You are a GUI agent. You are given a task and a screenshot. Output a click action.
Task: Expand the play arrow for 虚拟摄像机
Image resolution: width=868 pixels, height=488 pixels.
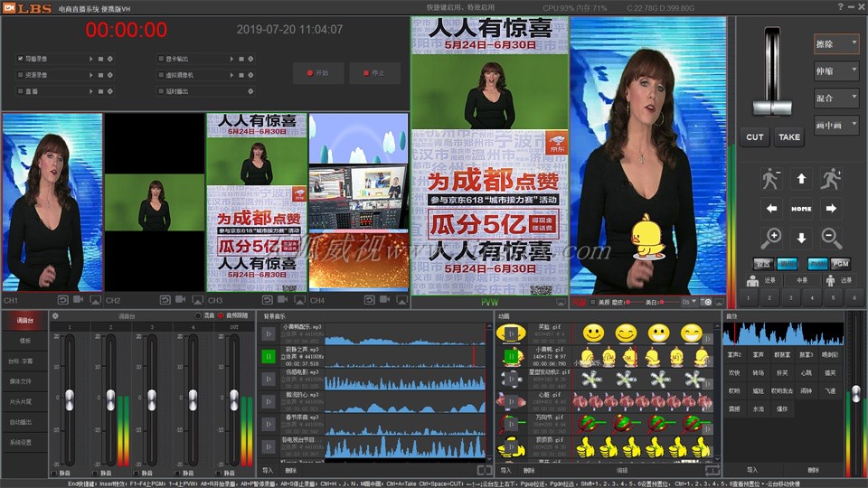[x=231, y=75]
